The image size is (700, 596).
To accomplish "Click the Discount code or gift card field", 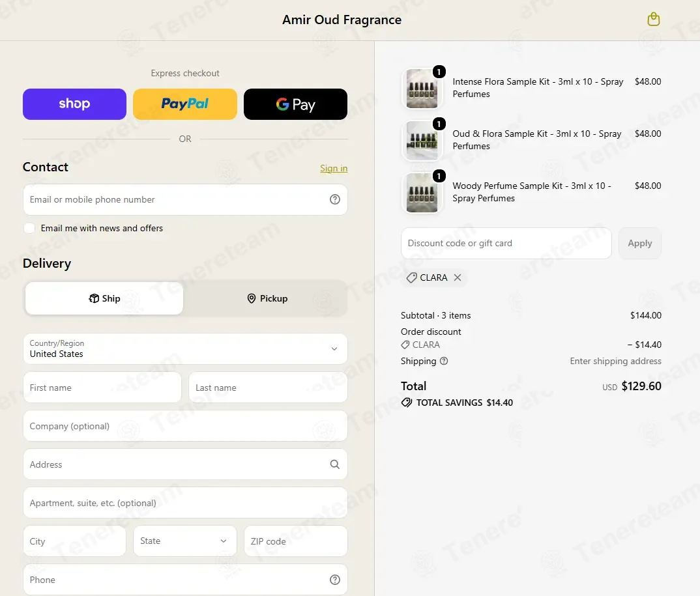I will tap(506, 243).
